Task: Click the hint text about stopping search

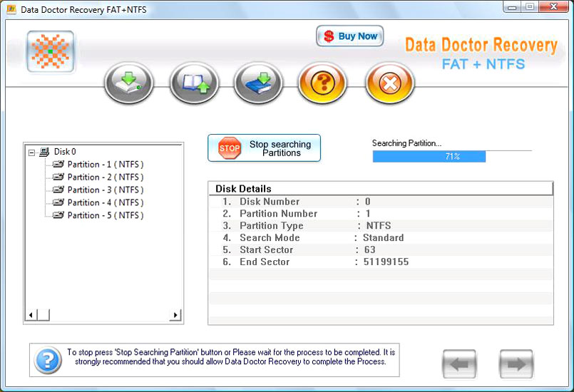Action: [x=231, y=357]
